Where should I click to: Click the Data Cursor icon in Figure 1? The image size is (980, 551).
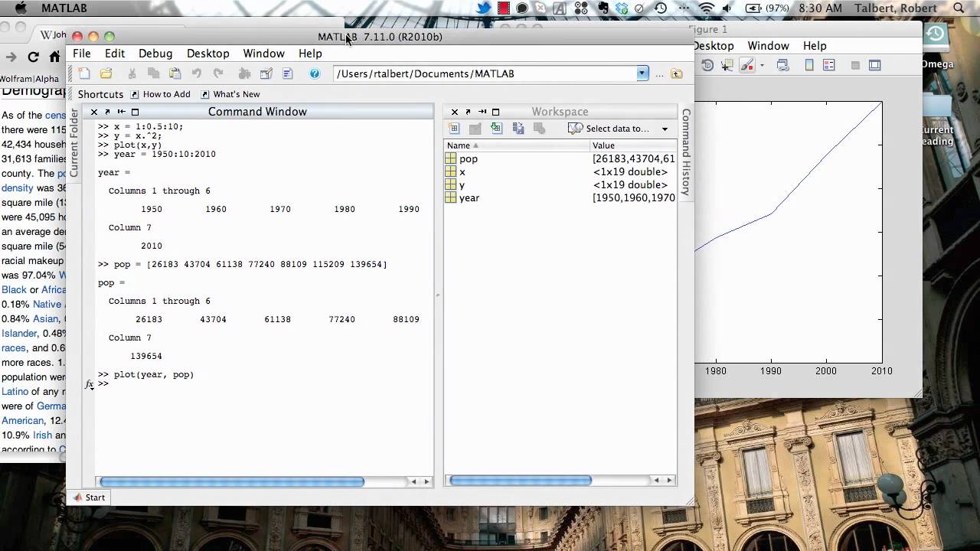point(727,66)
